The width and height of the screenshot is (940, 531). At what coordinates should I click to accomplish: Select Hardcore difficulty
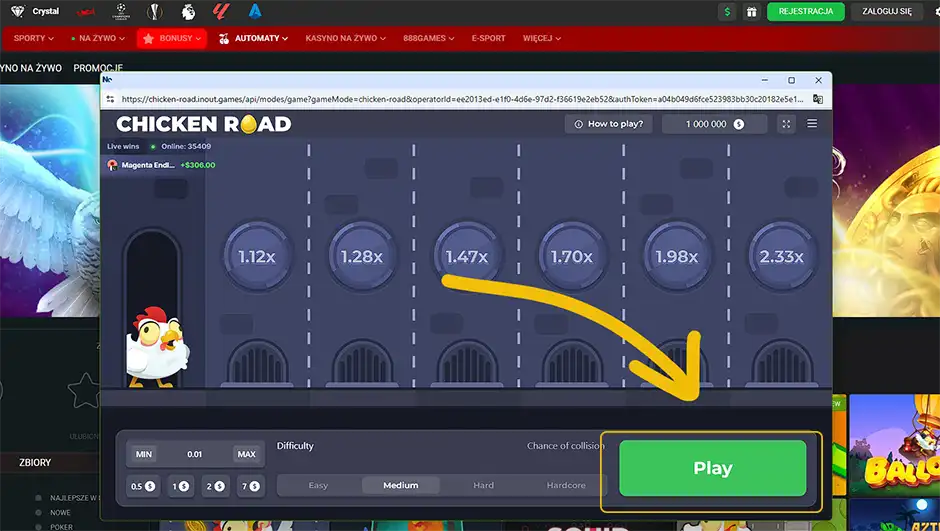click(x=566, y=485)
